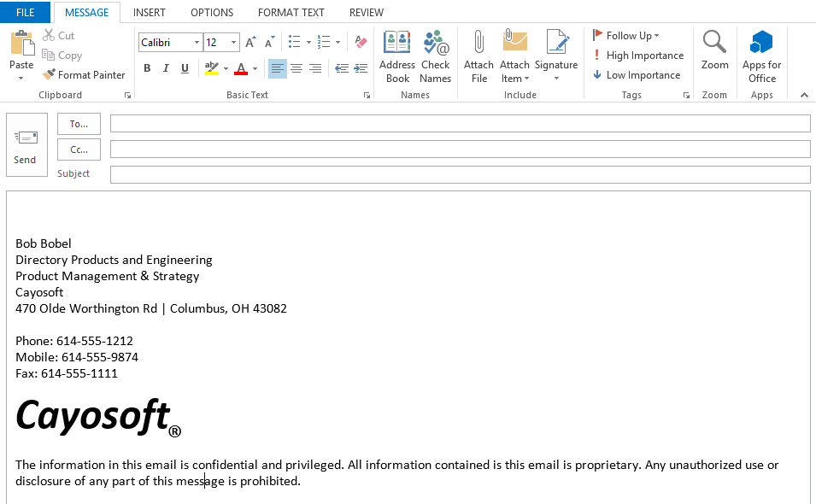
Task: Click the Paste clipboard icon
Action: 22,43
